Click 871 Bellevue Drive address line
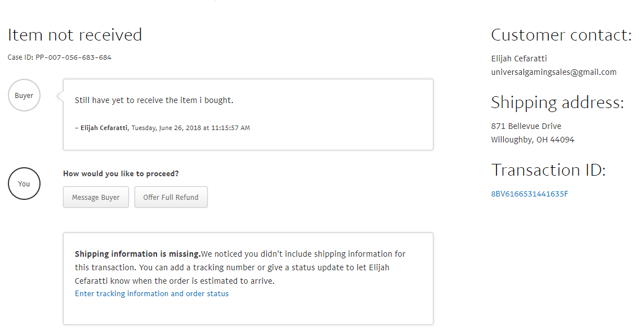 (526, 126)
